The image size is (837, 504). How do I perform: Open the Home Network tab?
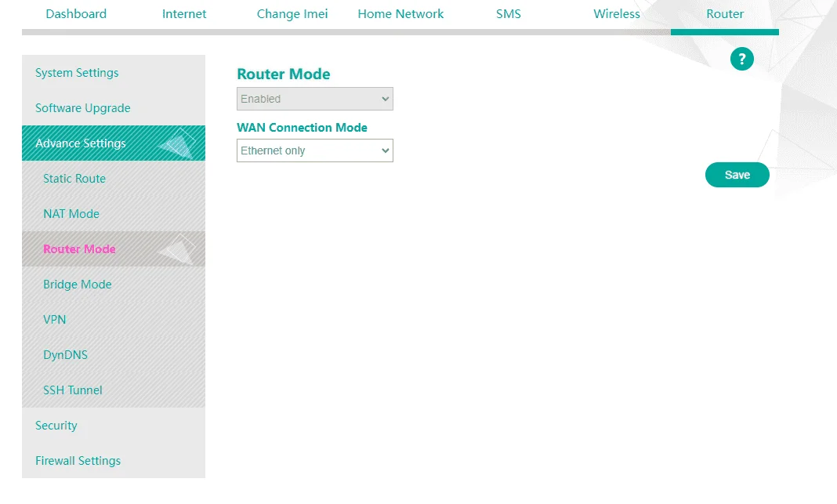point(400,14)
